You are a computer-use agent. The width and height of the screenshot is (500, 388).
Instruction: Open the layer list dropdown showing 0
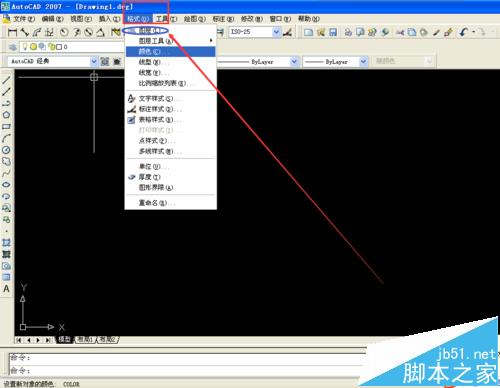coord(72,47)
